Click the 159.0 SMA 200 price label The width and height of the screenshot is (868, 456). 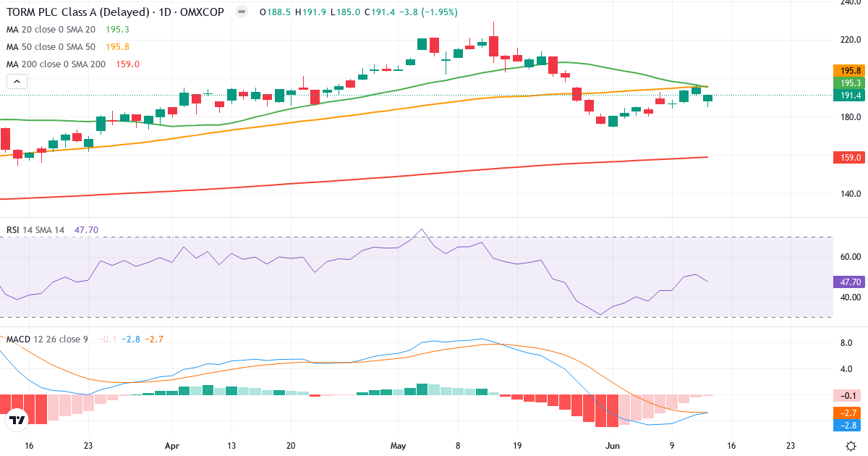(850, 158)
